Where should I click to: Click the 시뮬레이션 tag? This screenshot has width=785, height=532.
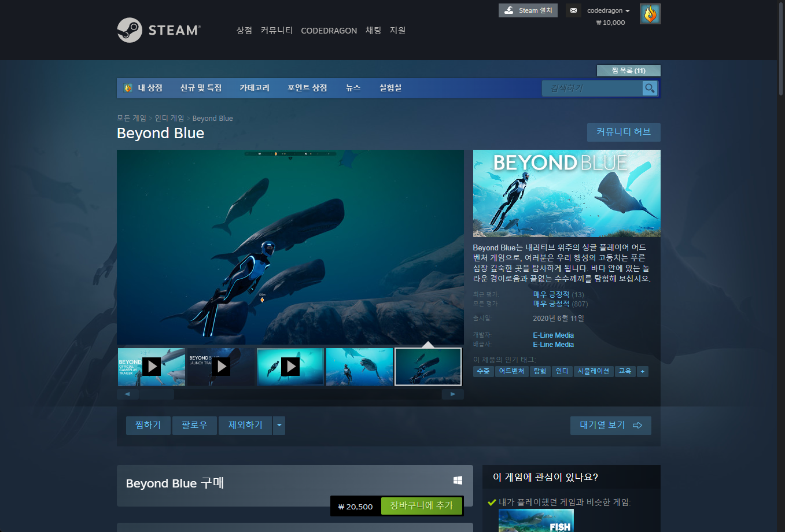594,371
